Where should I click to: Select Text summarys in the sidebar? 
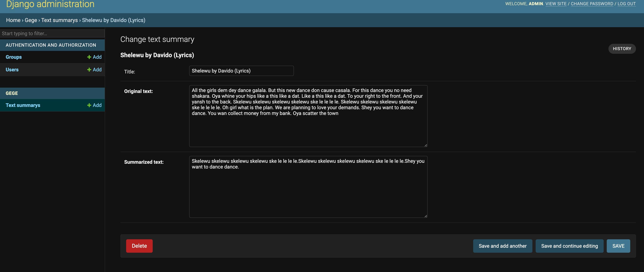tap(23, 105)
